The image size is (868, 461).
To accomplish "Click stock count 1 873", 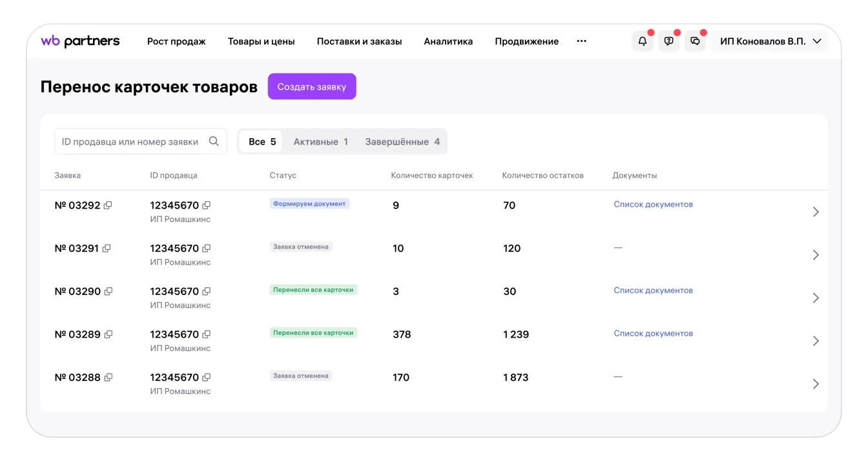I will (x=516, y=378).
